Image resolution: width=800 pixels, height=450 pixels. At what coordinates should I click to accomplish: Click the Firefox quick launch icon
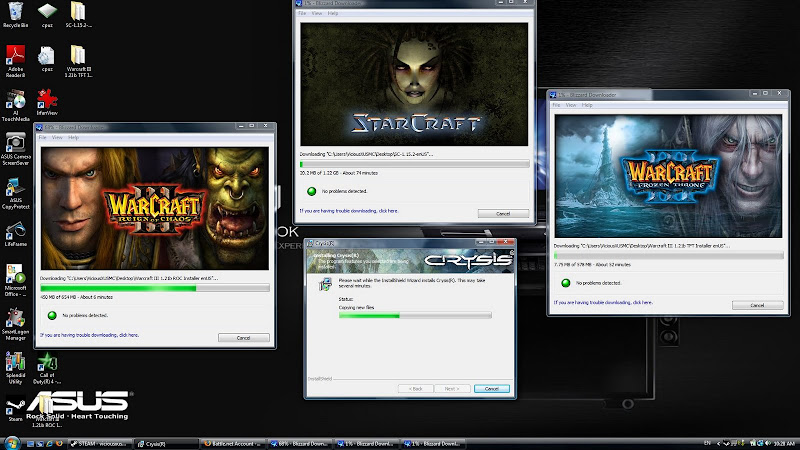59,444
